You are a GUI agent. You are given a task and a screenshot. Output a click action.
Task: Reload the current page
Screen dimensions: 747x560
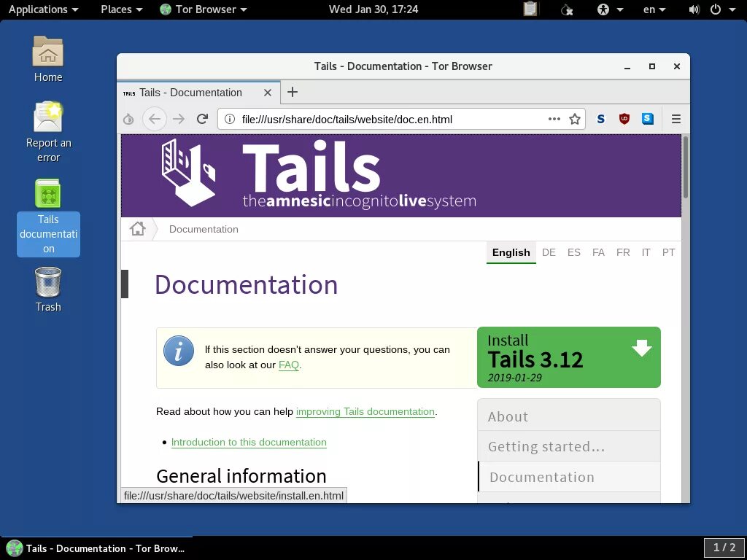click(x=203, y=119)
